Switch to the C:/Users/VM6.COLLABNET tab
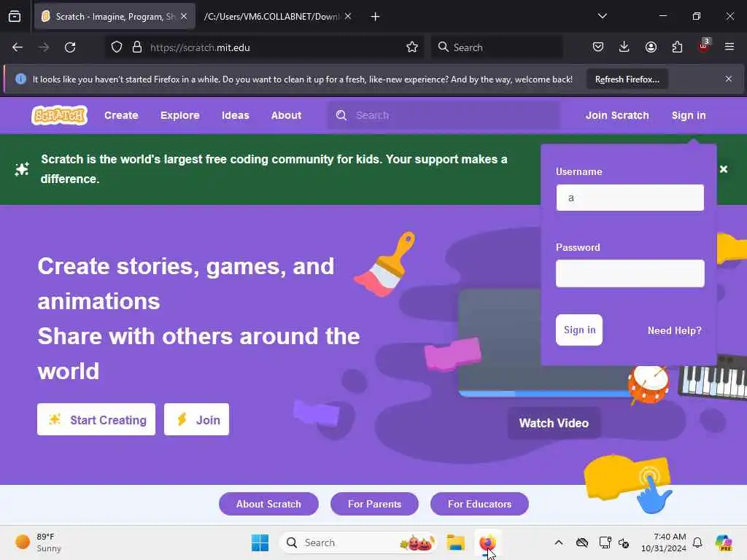 [271, 17]
